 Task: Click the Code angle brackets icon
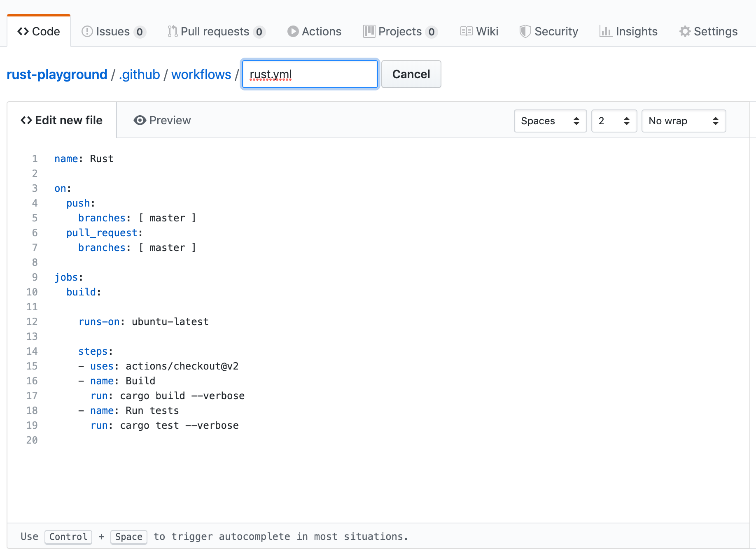click(x=23, y=31)
